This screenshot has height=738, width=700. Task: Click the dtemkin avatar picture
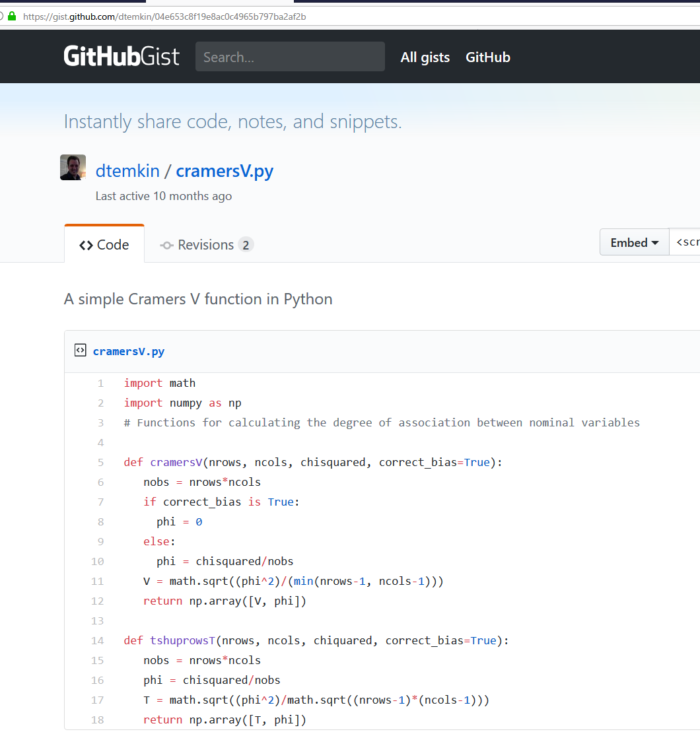pos(73,167)
